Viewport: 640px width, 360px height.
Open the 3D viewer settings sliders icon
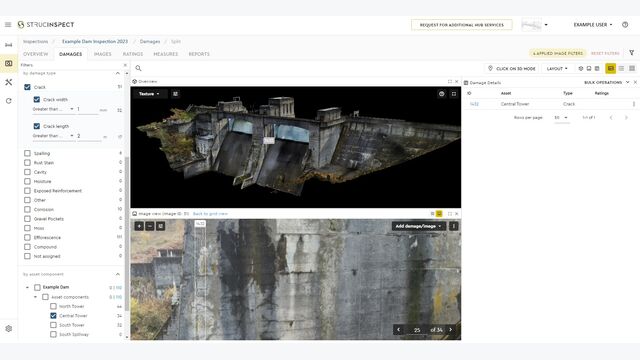point(176,94)
